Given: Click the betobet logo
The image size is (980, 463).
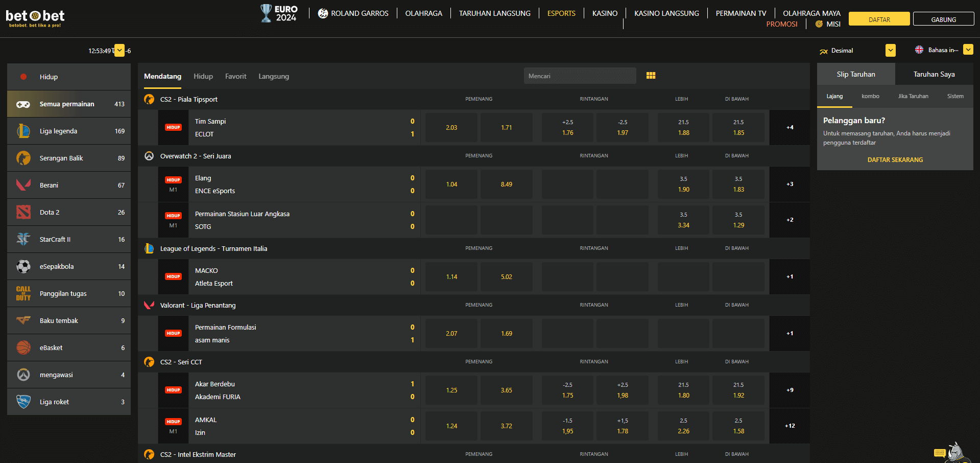Looking at the screenshot, I should point(35,18).
